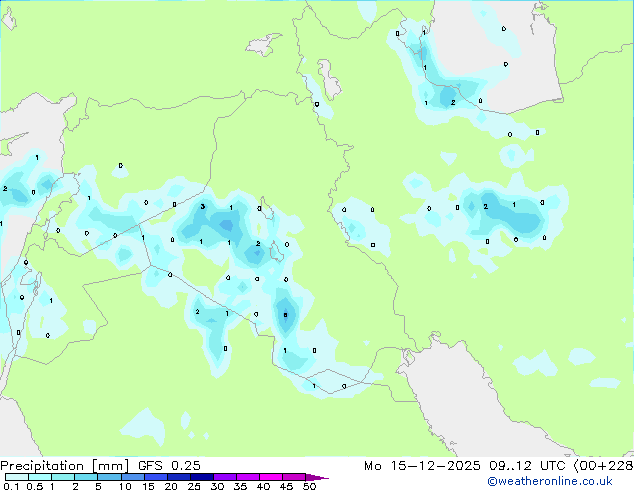The image size is (634, 490).
Task: Select the 45–50 mm legend swatch
Action: click(x=294, y=477)
